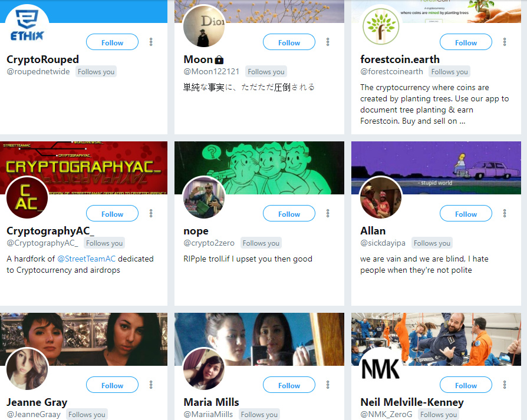This screenshot has height=420, width=527.
Task: Open three-dot menu on Allan's card
Action: point(505,213)
